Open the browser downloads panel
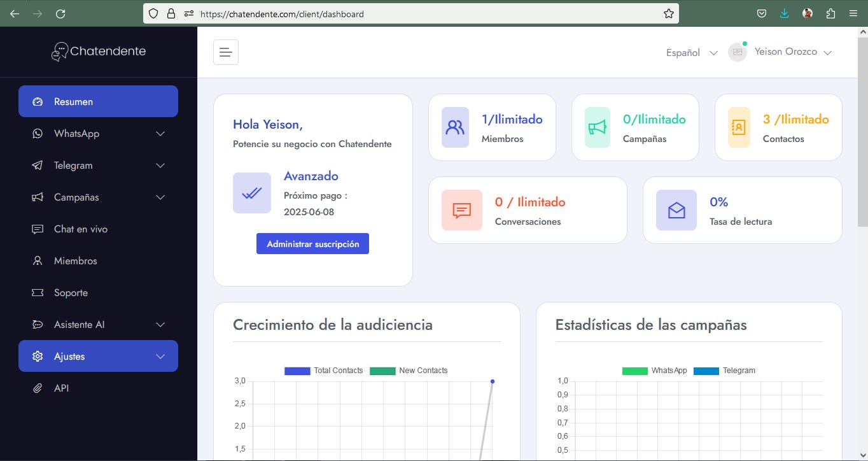The image size is (868, 461). click(x=785, y=13)
